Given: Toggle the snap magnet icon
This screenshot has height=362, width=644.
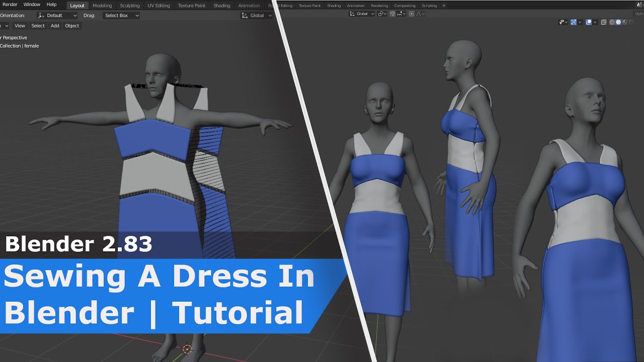Looking at the screenshot, I should point(392,14).
